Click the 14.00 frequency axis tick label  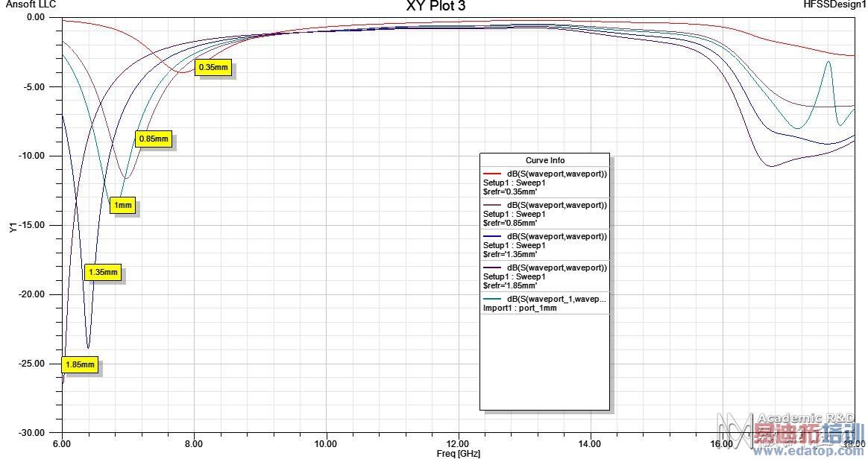tap(590, 443)
